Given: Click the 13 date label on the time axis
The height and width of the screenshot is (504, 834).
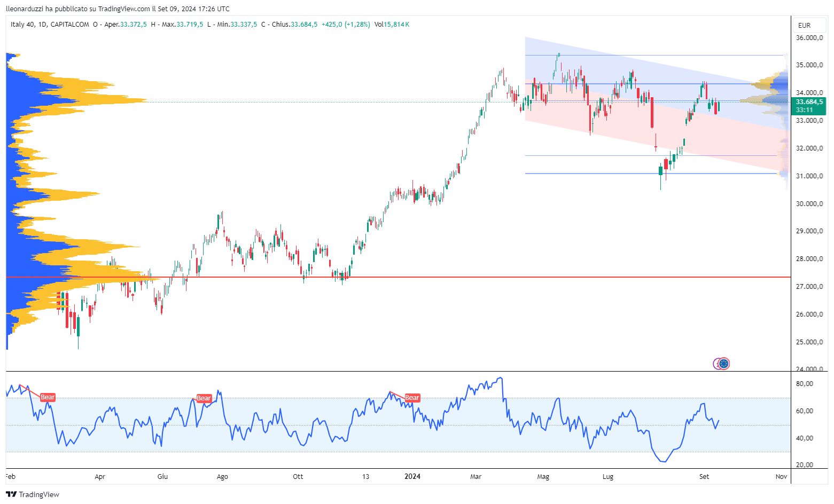Looking at the screenshot, I should pos(365,477).
